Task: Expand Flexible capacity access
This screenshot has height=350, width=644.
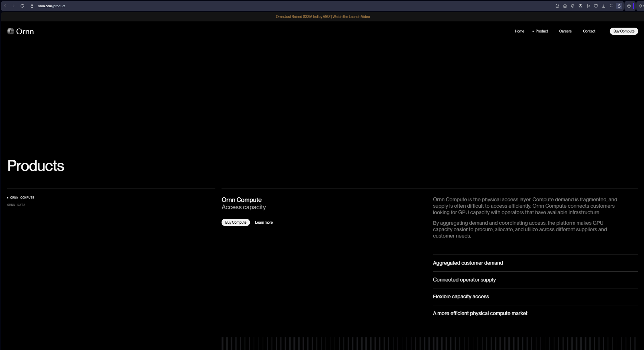Action: tap(535, 297)
